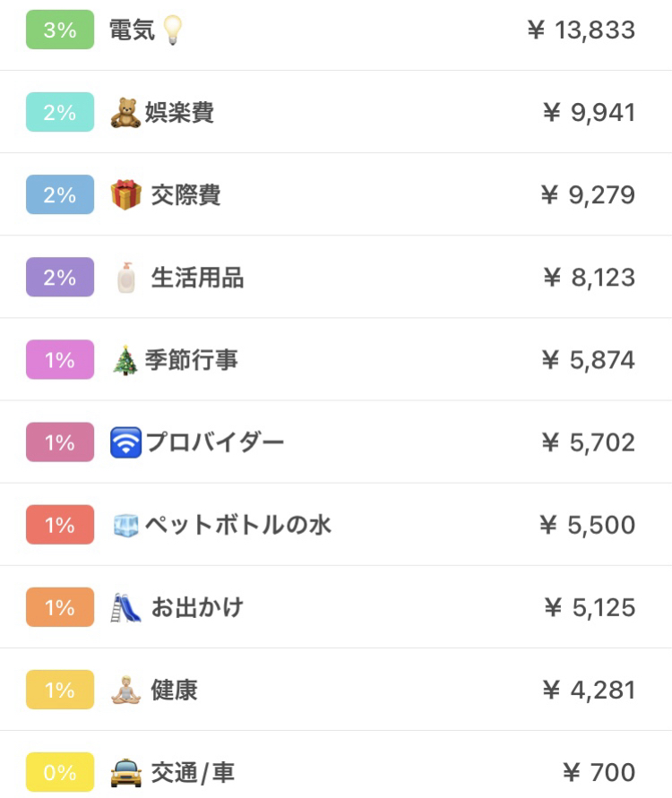Click the ¥ 13,833 amount for 電気
The height and width of the screenshot is (798, 672).
[x=581, y=30]
